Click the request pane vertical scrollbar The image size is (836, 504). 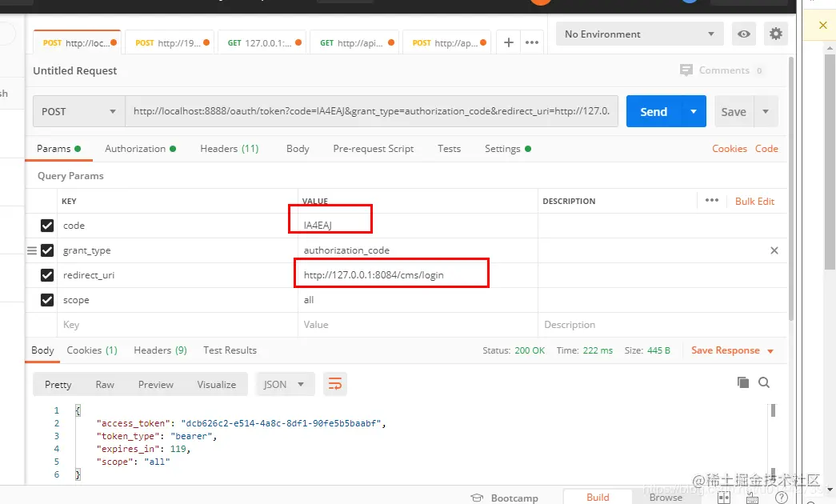pos(791,188)
